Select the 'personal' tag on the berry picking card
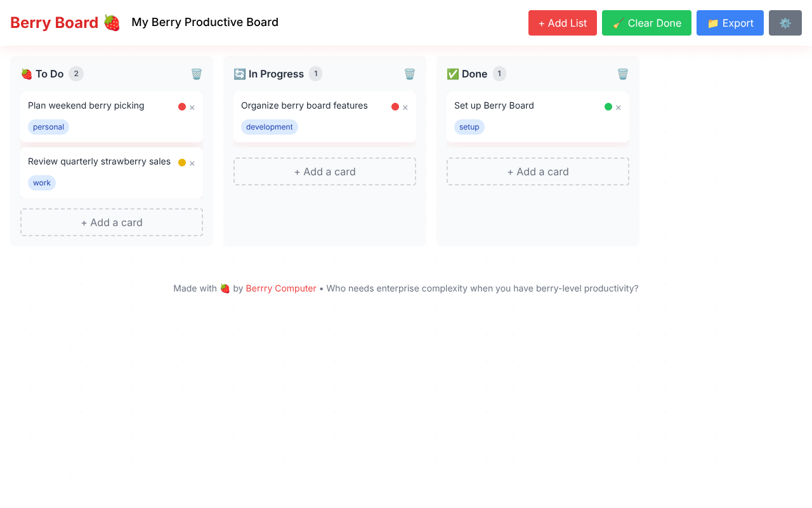 48,126
